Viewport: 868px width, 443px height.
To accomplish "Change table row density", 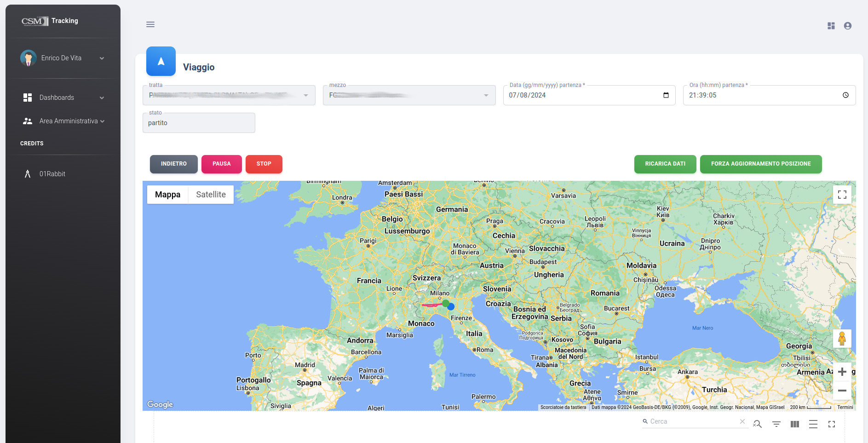I will pyautogui.click(x=813, y=424).
